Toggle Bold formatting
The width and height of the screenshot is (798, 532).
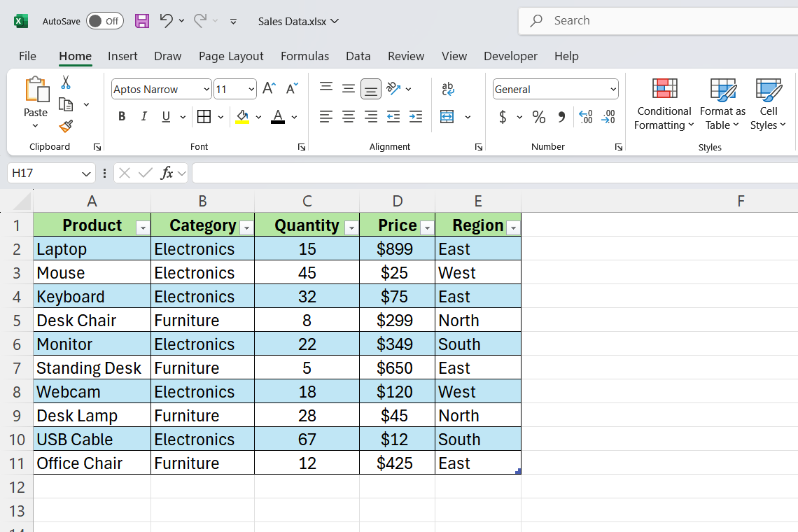(x=122, y=117)
